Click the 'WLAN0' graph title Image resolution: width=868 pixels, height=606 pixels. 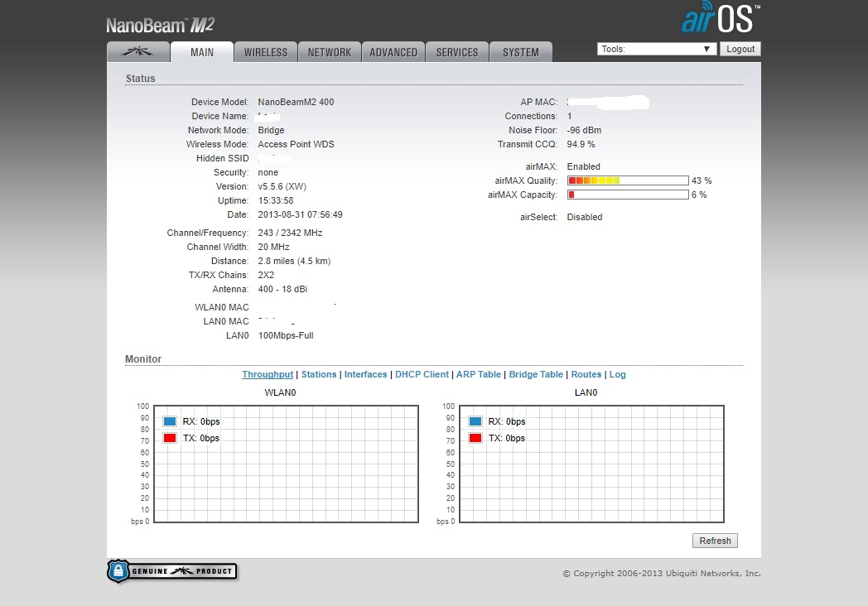point(280,392)
